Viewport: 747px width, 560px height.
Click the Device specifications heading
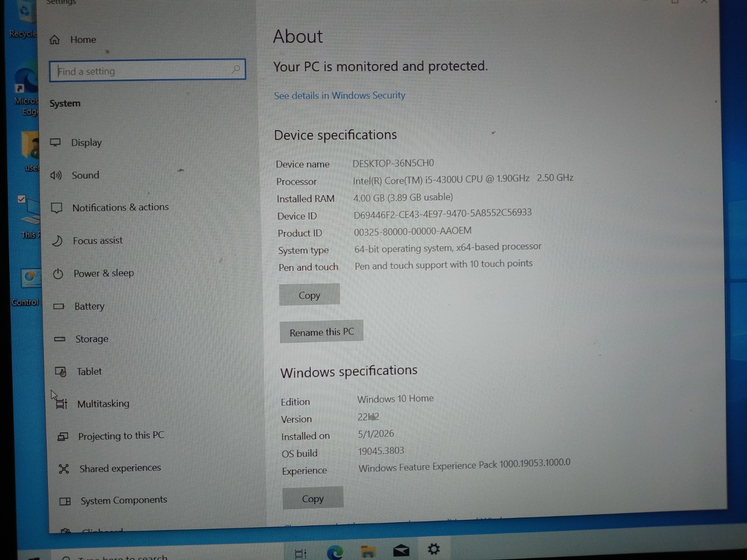coord(335,135)
